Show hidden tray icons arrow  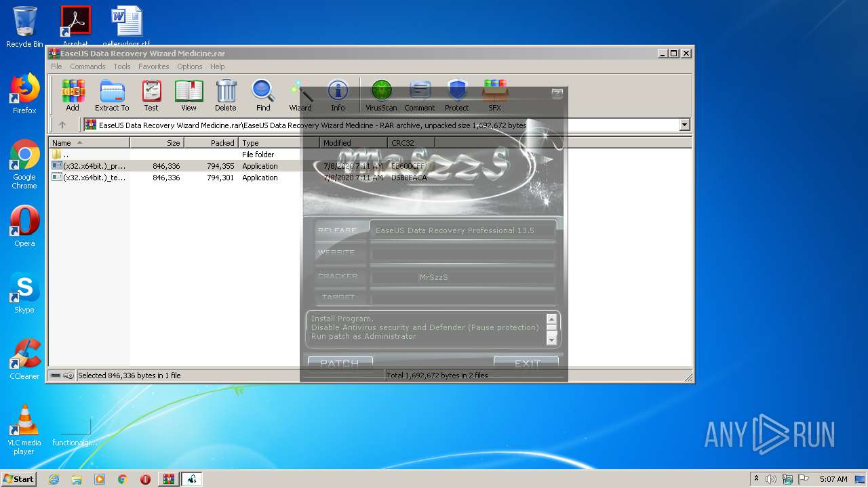coord(757,479)
